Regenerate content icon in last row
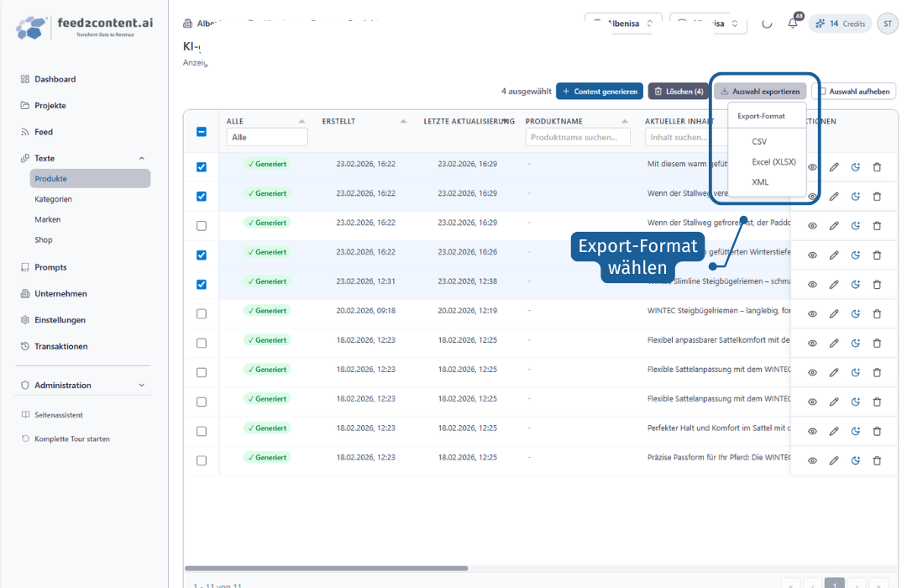The width and height of the screenshot is (907, 588). tap(856, 460)
